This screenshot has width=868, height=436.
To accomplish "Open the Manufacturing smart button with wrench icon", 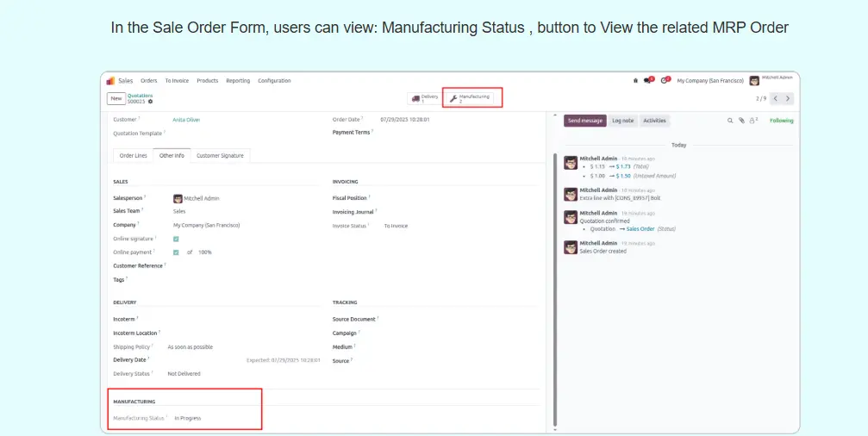I will [471, 98].
